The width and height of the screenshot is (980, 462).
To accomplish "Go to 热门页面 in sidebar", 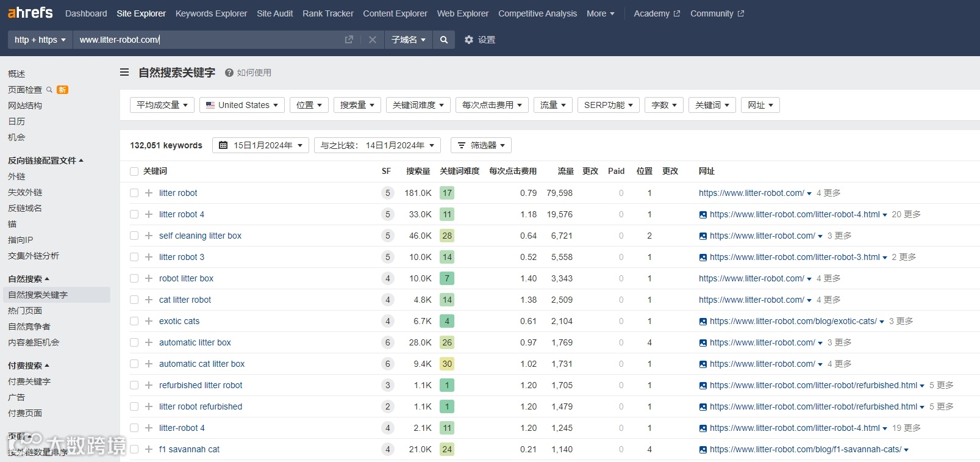I will tap(25, 311).
